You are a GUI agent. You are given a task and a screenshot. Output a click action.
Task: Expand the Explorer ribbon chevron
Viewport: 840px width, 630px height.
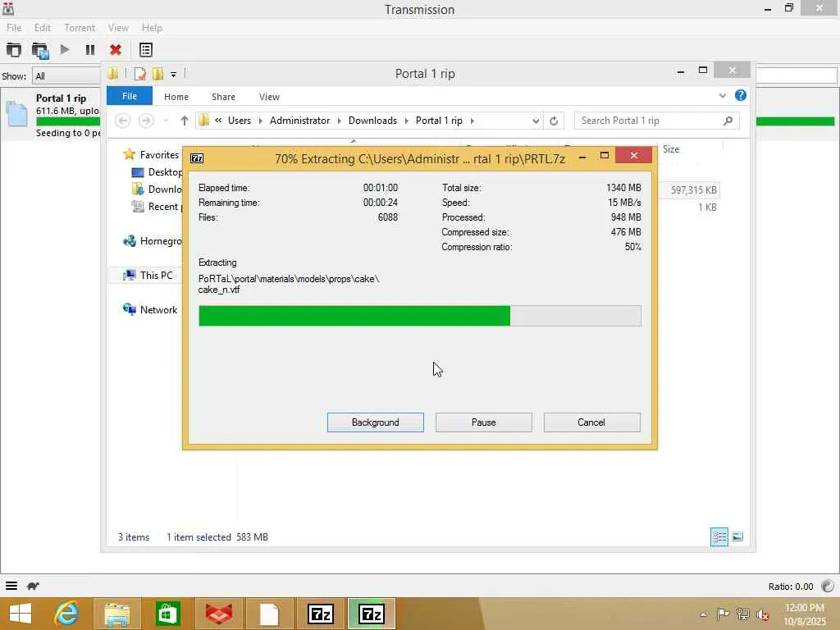click(x=723, y=96)
